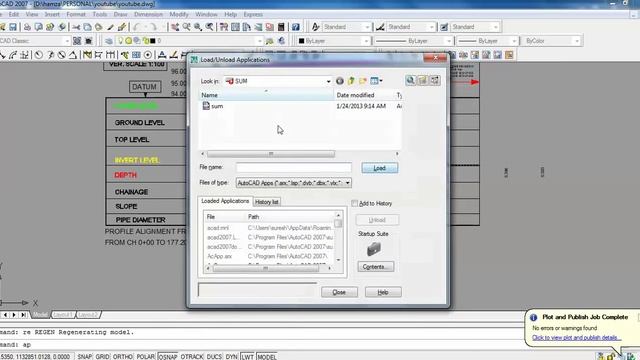Image resolution: width=640 pixels, height=360 pixels.
Task: Click the Pan Realtime icon
Action: tap(175, 27)
